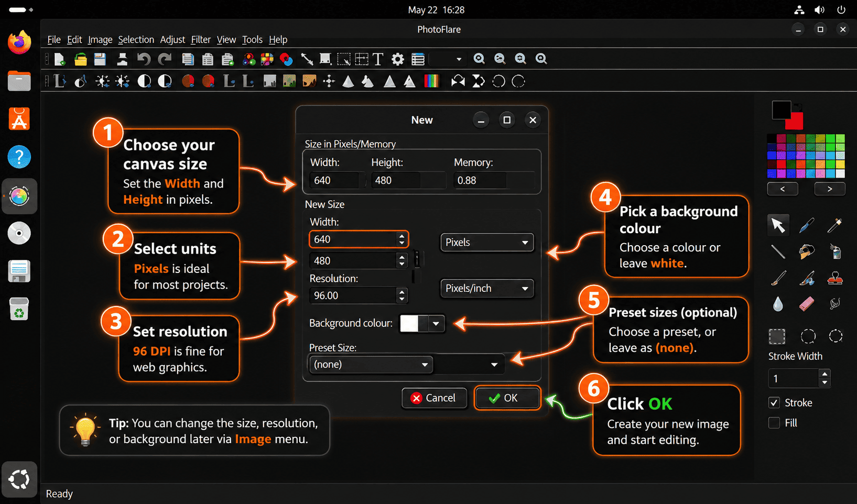
Task: Open the Background colour dropdown arrow
Action: tap(436, 324)
